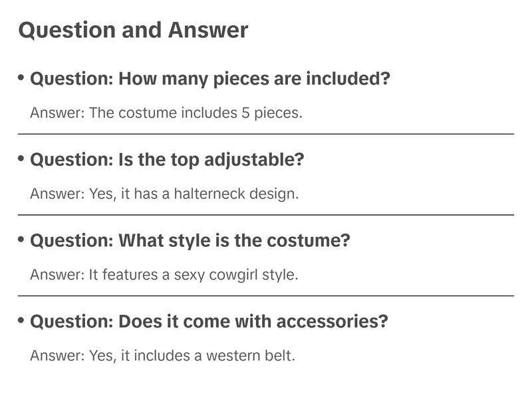This screenshot has height=398, width=532.
Task: Click the bullet beside the pieces question
Action: coord(21,78)
